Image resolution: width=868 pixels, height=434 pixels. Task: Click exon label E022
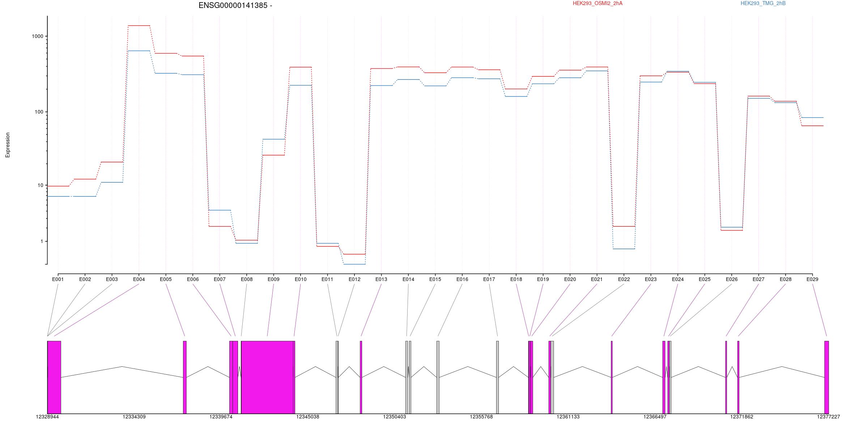[624, 279]
